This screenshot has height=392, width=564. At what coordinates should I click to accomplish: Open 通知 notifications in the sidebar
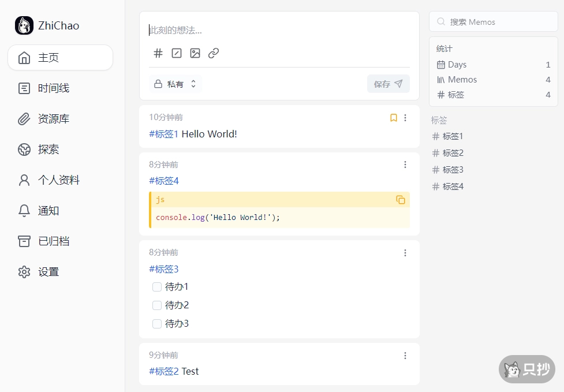pos(48,211)
